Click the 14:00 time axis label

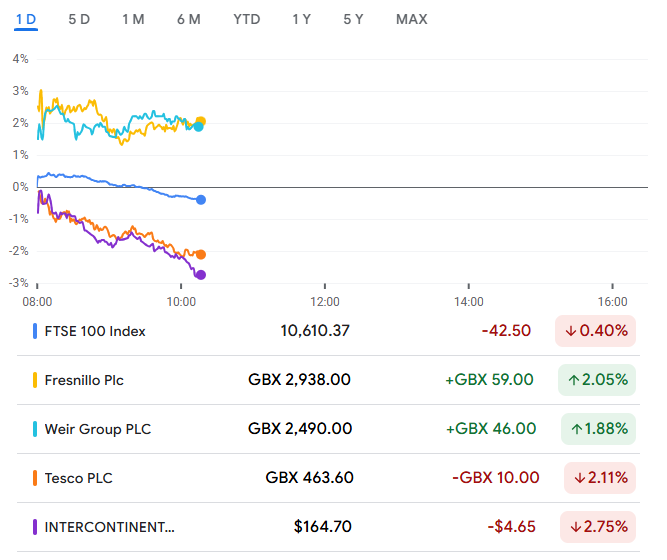pos(469,302)
